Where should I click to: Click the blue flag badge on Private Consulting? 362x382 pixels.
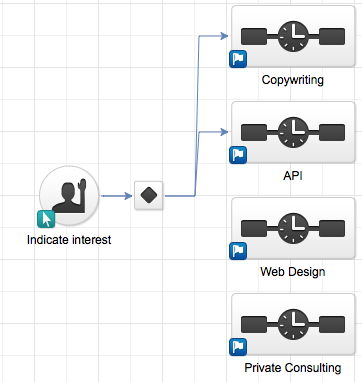pyautogui.click(x=238, y=347)
